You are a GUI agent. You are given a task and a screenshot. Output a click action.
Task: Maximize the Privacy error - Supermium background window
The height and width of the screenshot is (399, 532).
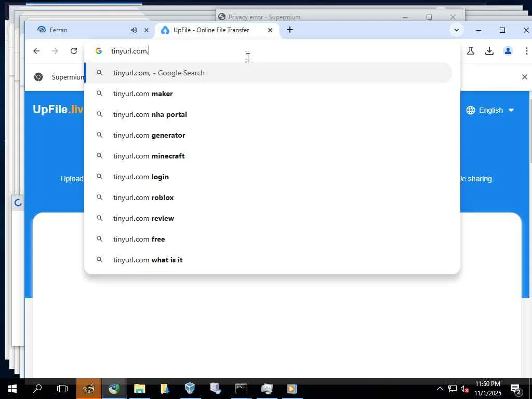(x=429, y=17)
